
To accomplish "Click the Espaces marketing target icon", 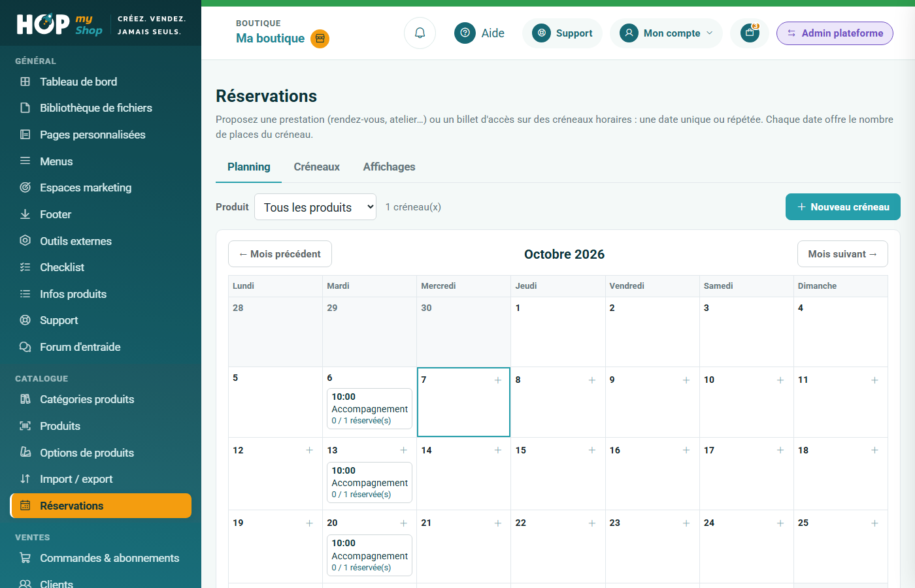I will point(25,188).
